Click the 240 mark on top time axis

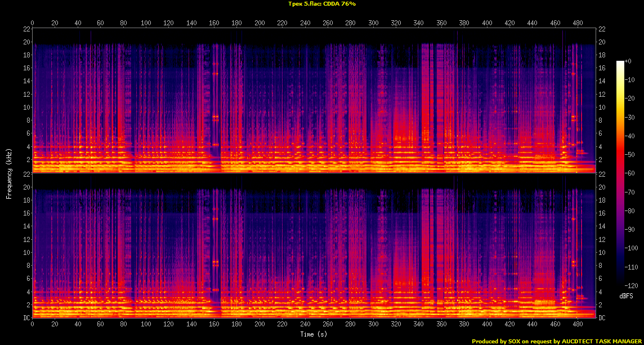(305, 23)
